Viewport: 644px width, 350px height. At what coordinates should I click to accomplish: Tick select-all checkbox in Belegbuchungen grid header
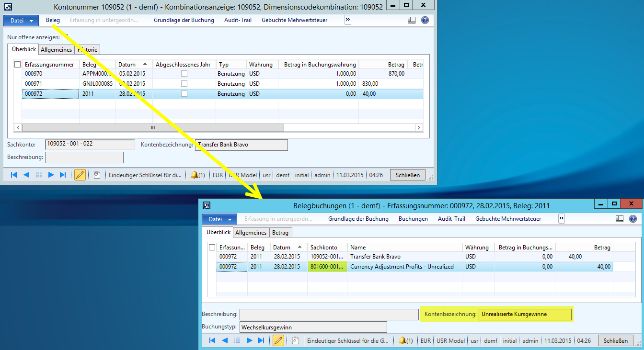(212, 248)
